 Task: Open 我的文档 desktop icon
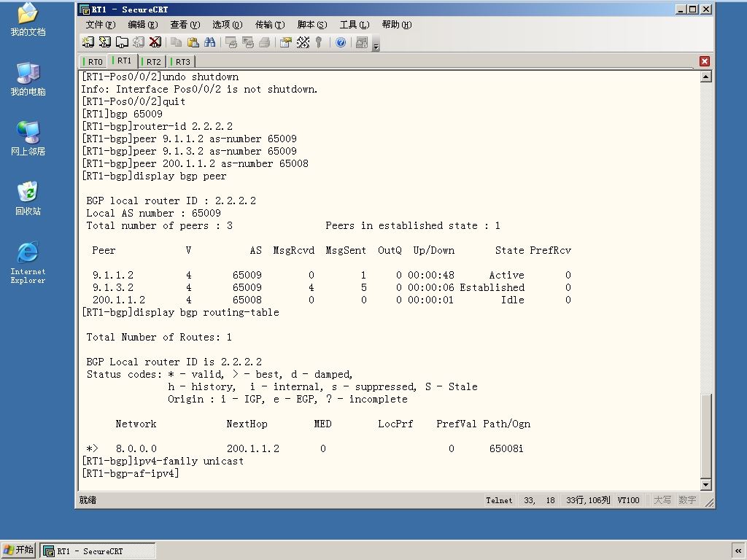[x=28, y=20]
